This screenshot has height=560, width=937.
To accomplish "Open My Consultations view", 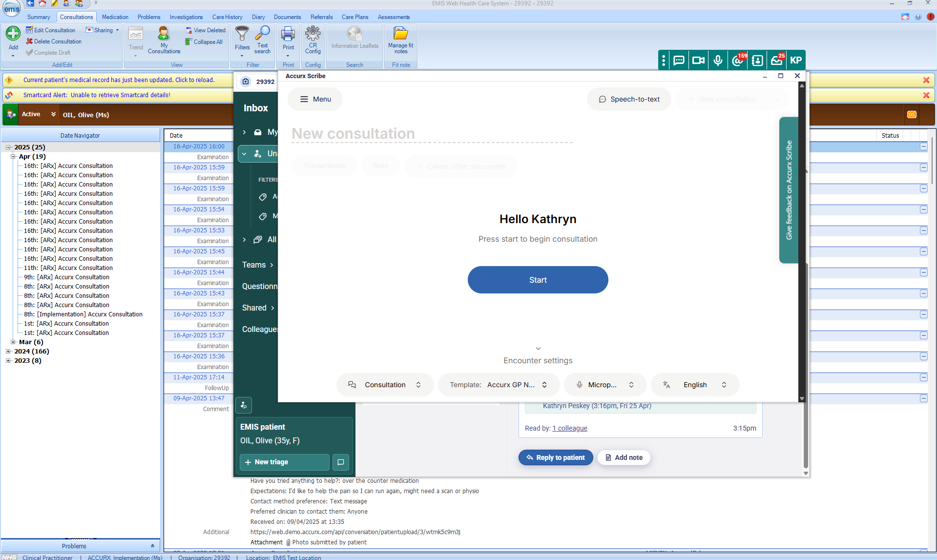I will [x=164, y=40].
